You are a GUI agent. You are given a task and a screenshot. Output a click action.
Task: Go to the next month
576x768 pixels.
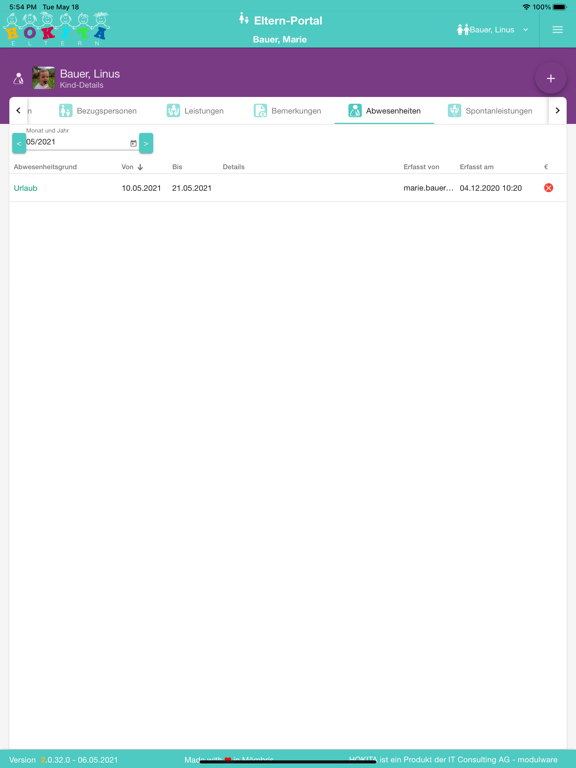click(146, 144)
